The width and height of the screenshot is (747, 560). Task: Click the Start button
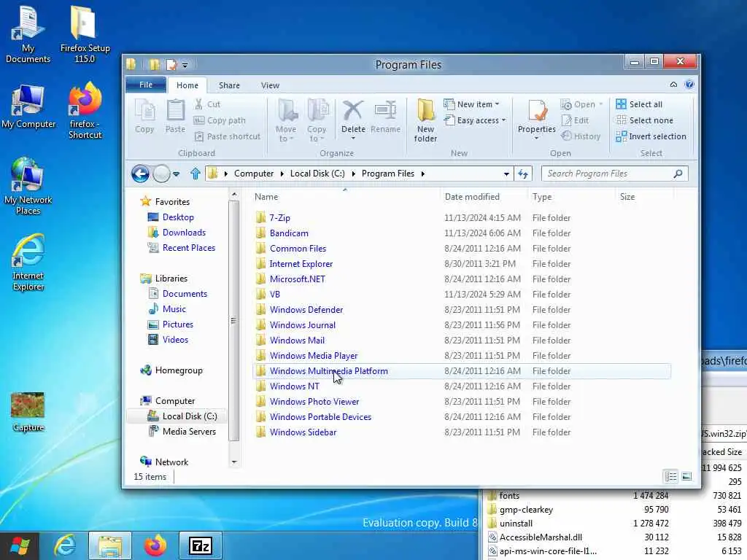(x=20, y=545)
